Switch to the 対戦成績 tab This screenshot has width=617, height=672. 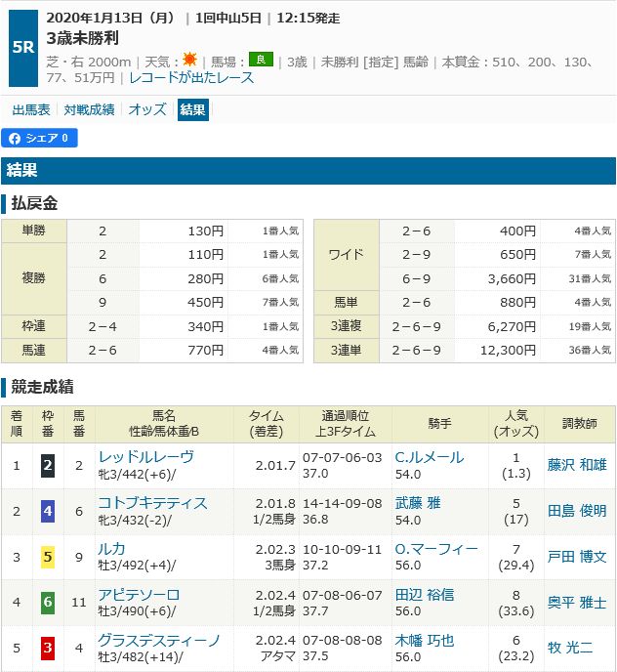[90, 109]
